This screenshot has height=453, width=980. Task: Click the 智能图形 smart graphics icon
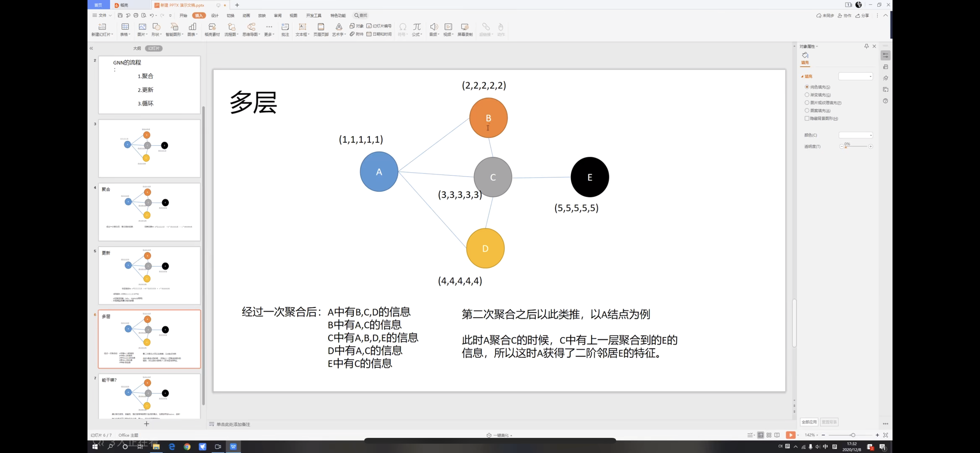pos(175,27)
